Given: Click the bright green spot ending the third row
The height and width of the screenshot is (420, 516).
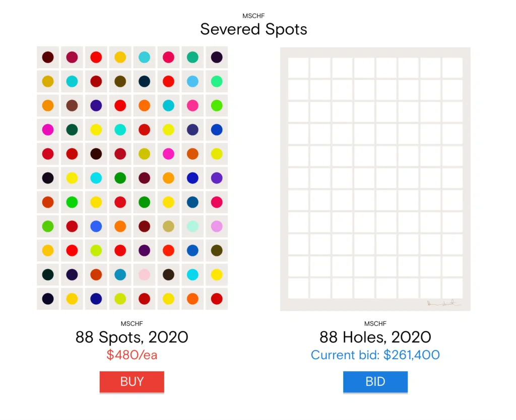Looking at the screenshot, I should [217, 106].
